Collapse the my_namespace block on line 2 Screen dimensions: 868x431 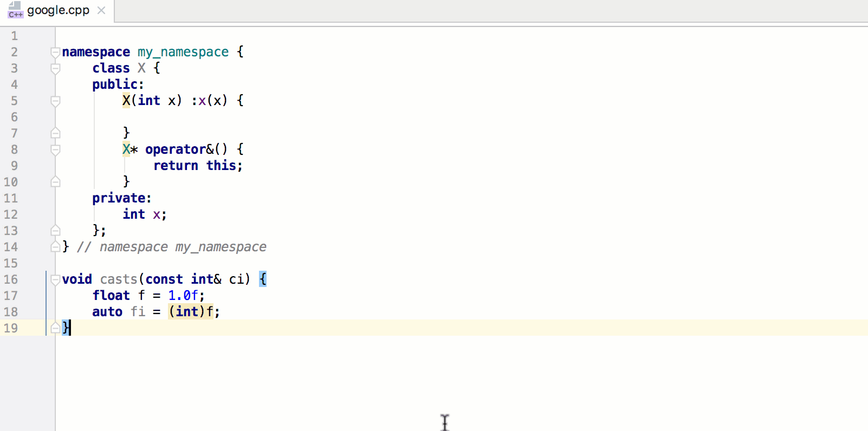pyautogui.click(x=55, y=52)
